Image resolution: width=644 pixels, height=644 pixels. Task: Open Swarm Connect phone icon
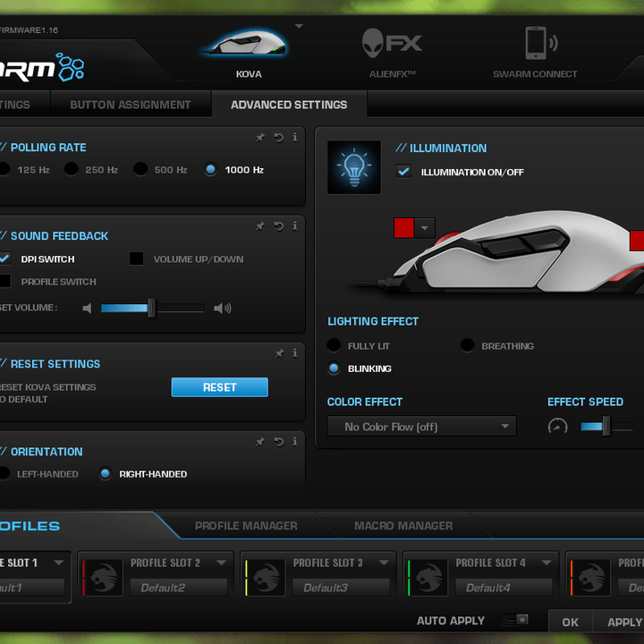click(541, 43)
